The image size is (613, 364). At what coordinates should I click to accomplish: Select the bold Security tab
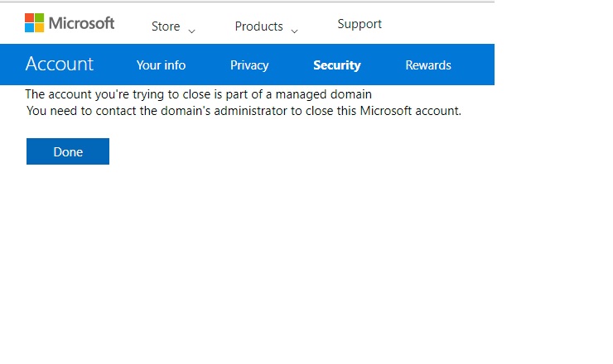pyautogui.click(x=336, y=65)
